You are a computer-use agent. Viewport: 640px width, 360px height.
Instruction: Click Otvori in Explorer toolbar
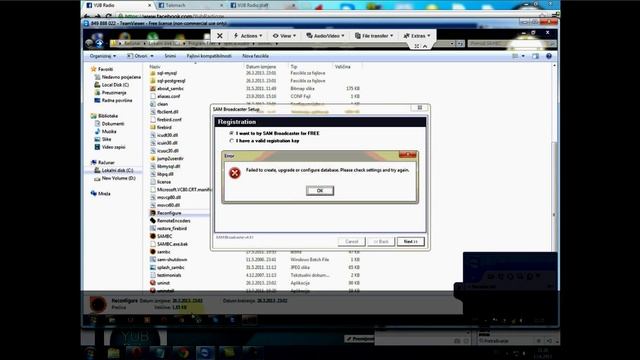[140, 56]
